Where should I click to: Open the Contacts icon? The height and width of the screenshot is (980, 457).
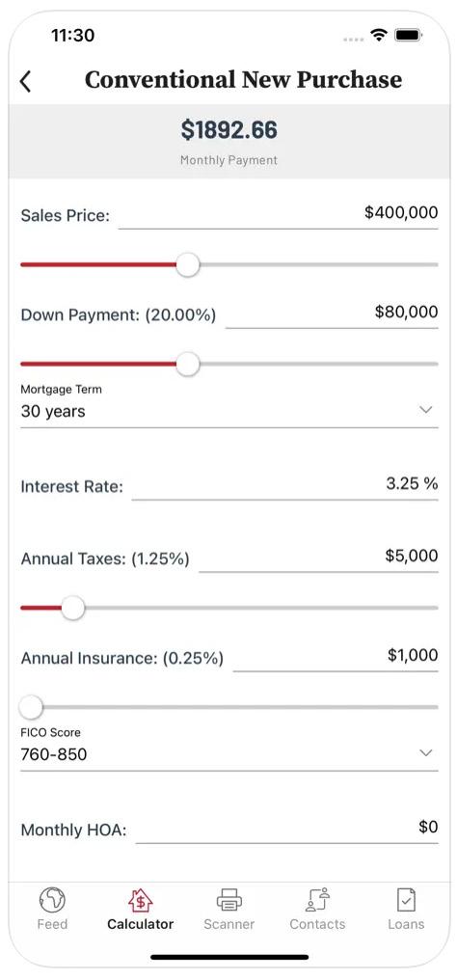point(317,900)
